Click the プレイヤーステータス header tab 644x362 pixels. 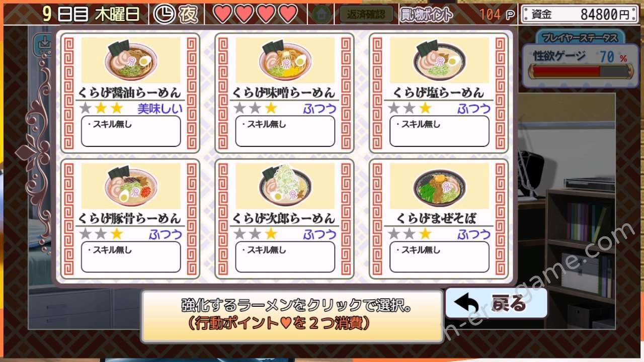pos(581,37)
